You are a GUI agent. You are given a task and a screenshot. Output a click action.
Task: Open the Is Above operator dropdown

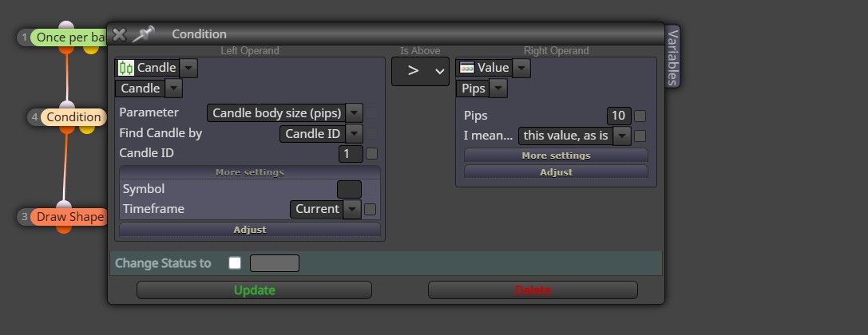[x=420, y=71]
